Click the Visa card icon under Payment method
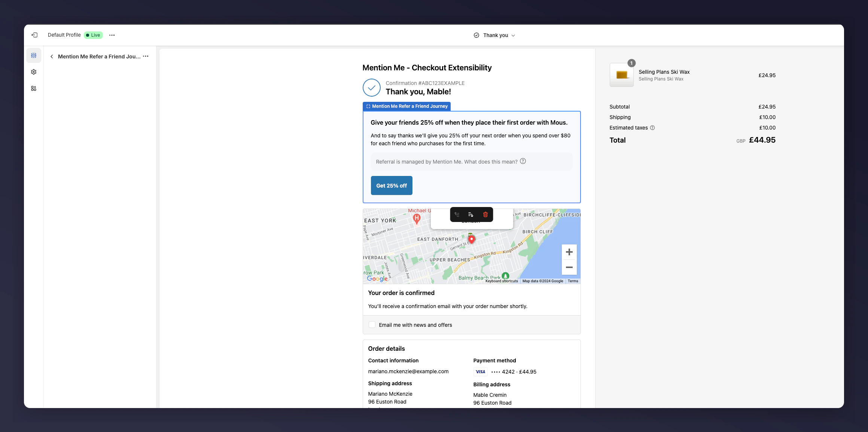Image resolution: width=868 pixels, height=432 pixels. 481,372
